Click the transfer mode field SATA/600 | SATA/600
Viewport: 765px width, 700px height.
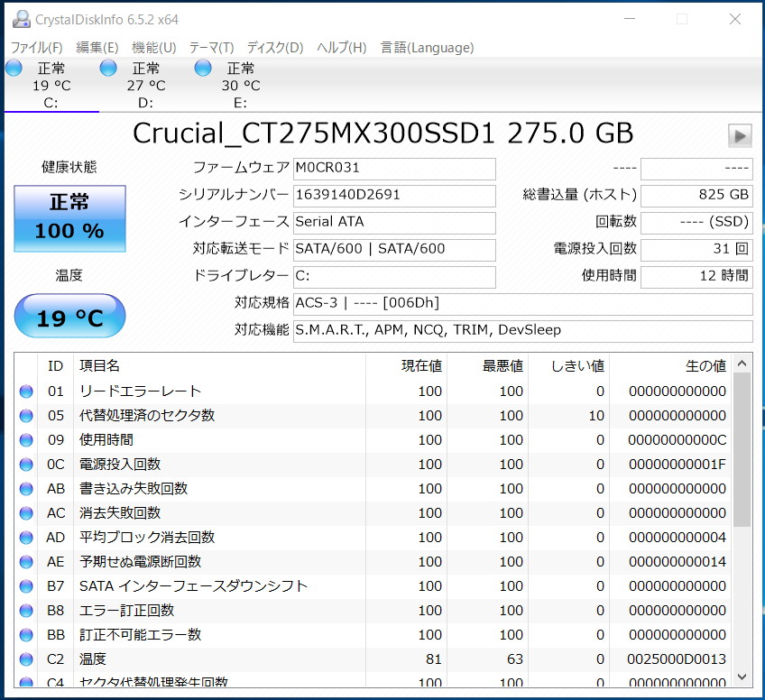point(394,250)
